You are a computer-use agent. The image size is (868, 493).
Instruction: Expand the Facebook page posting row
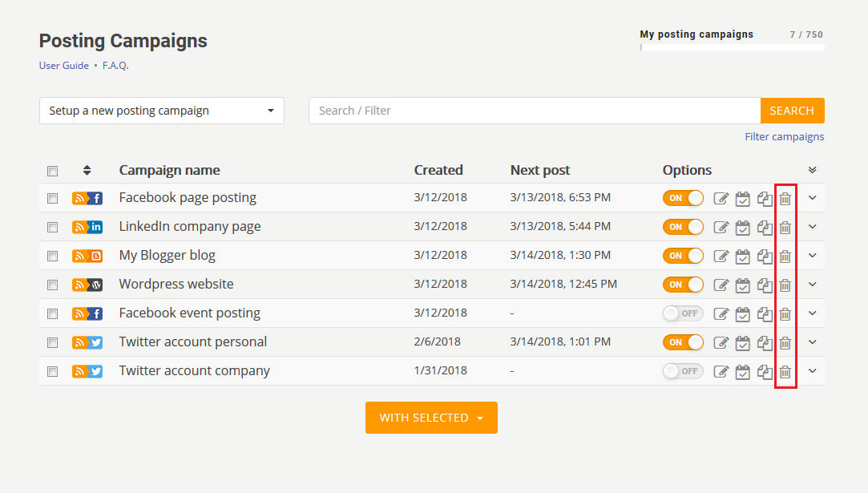[812, 198]
